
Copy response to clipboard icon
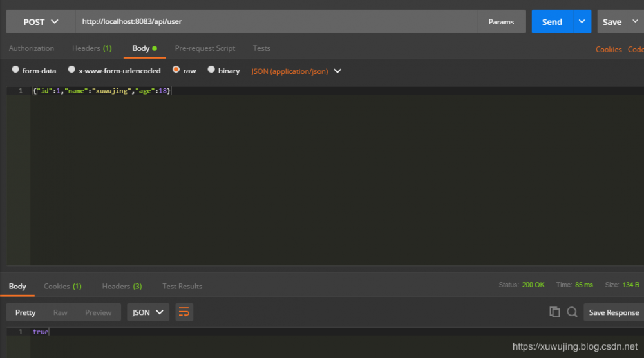pyautogui.click(x=554, y=312)
